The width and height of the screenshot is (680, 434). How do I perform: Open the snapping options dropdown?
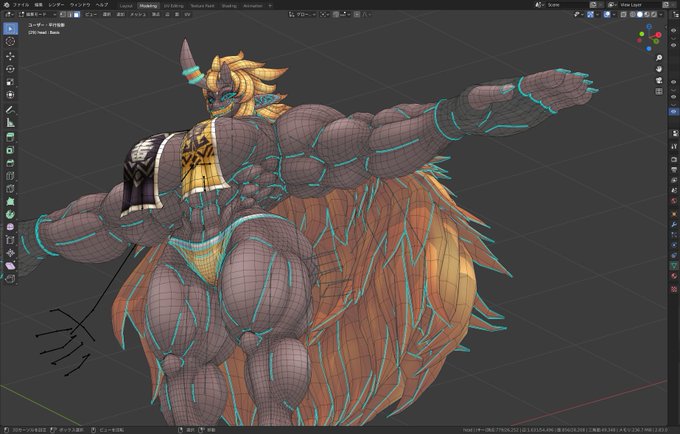[x=345, y=14]
